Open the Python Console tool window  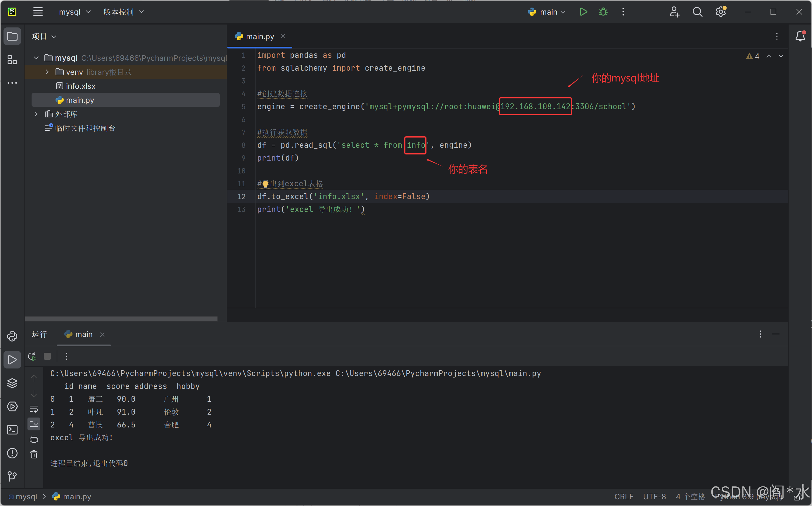(x=12, y=336)
